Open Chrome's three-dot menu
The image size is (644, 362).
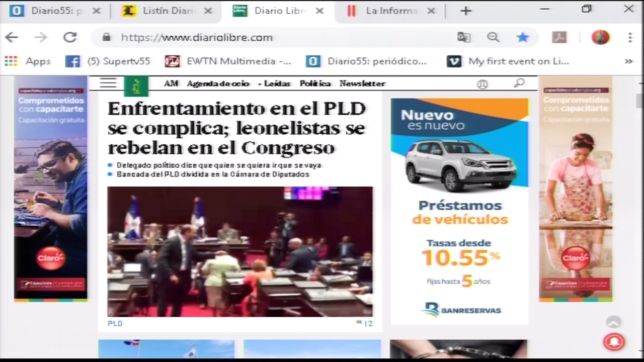pos(629,37)
